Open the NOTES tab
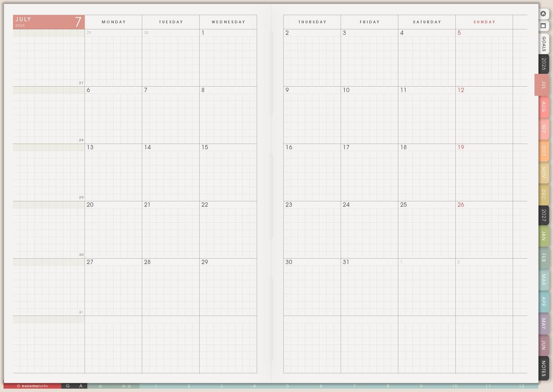The image size is (553, 392). tap(544, 368)
